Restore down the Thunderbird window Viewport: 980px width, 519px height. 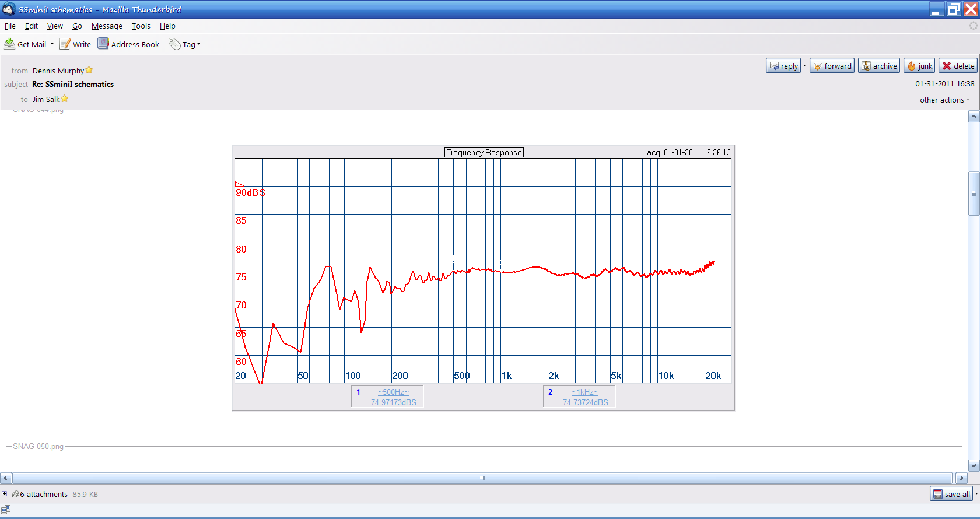(x=954, y=9)
